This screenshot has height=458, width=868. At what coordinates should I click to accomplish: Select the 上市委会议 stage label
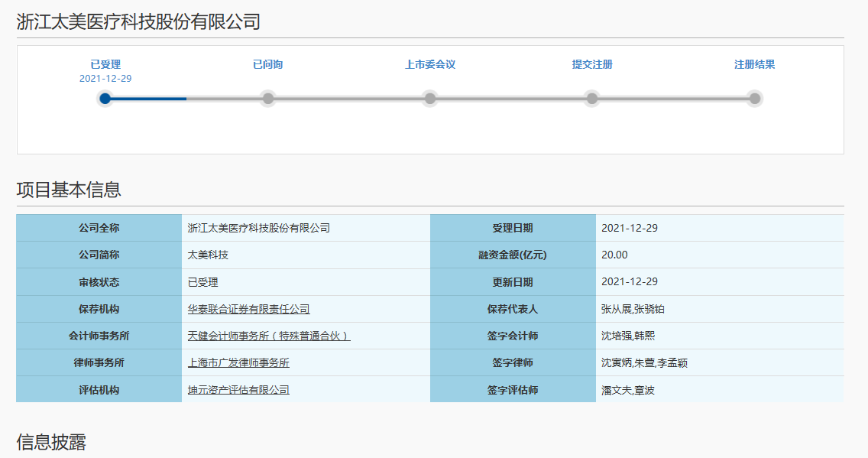pos(430,64)
